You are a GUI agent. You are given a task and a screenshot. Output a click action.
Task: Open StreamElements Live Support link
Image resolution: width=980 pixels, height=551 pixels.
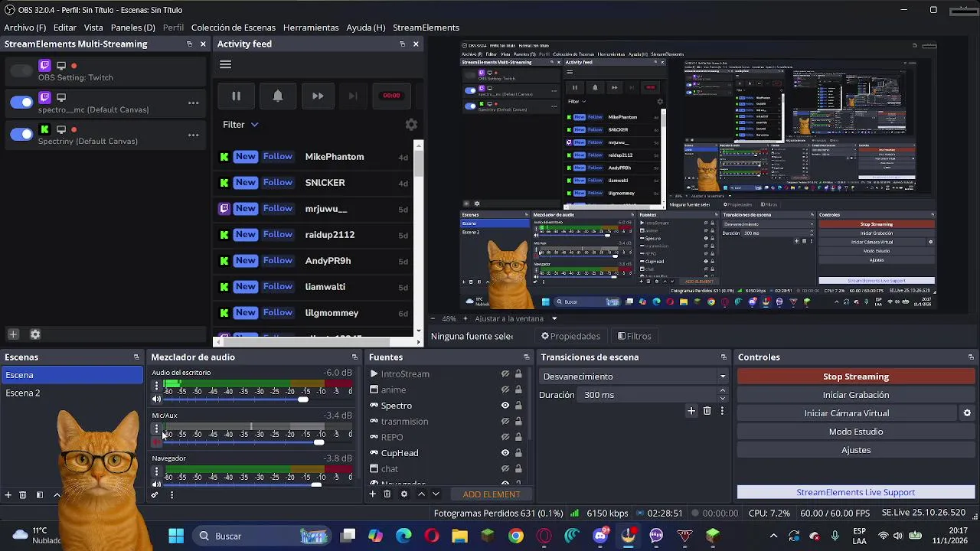856,492
